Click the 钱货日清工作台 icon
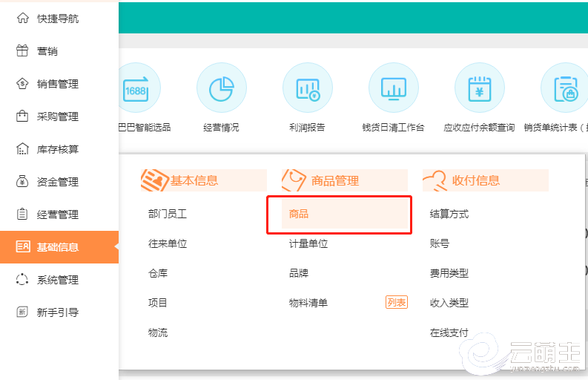 coord(393,88)
